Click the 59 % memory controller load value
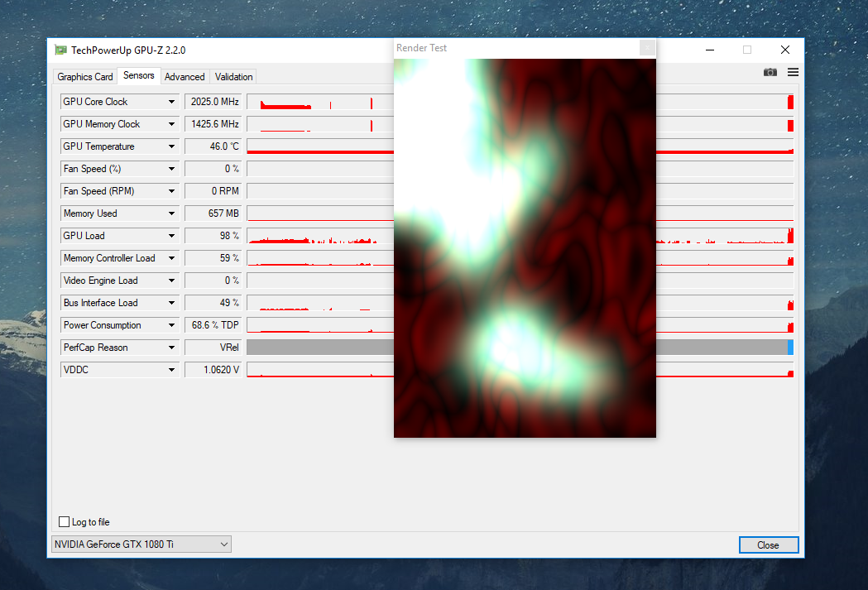This screenshot has height=590, width=868. 213,258
